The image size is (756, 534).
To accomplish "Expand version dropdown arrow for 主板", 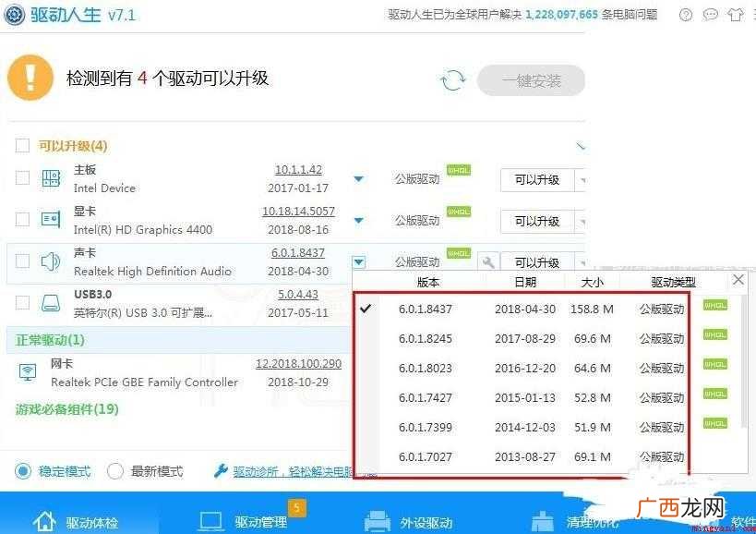I will pos(358,179).
